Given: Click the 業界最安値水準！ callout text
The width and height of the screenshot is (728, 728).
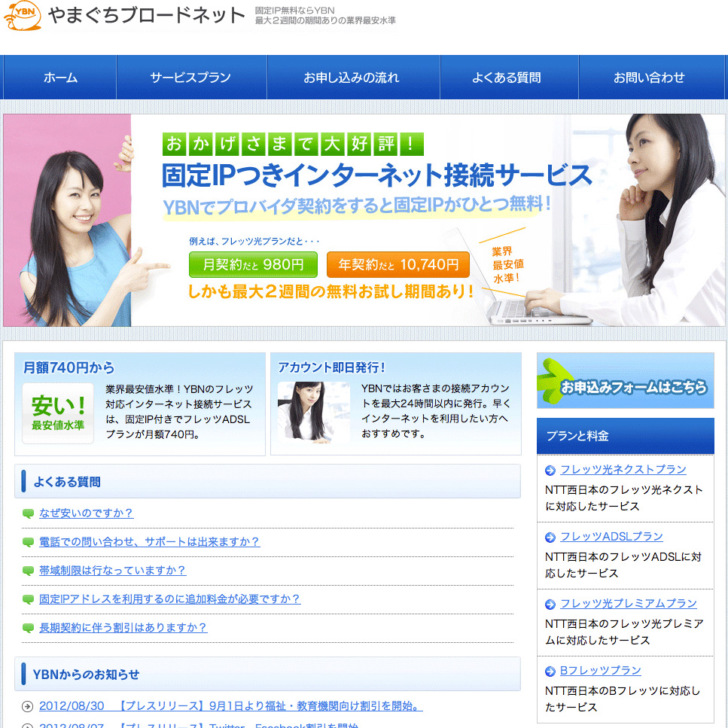Looking at the screenshot, I should (508, 265).
